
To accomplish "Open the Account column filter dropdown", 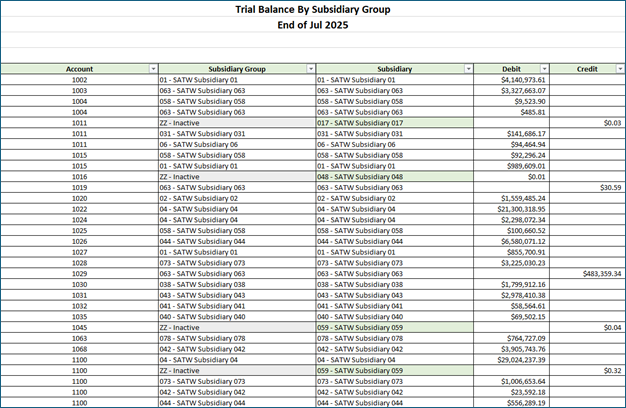I will pyautogui.click(x=153, y=69).
